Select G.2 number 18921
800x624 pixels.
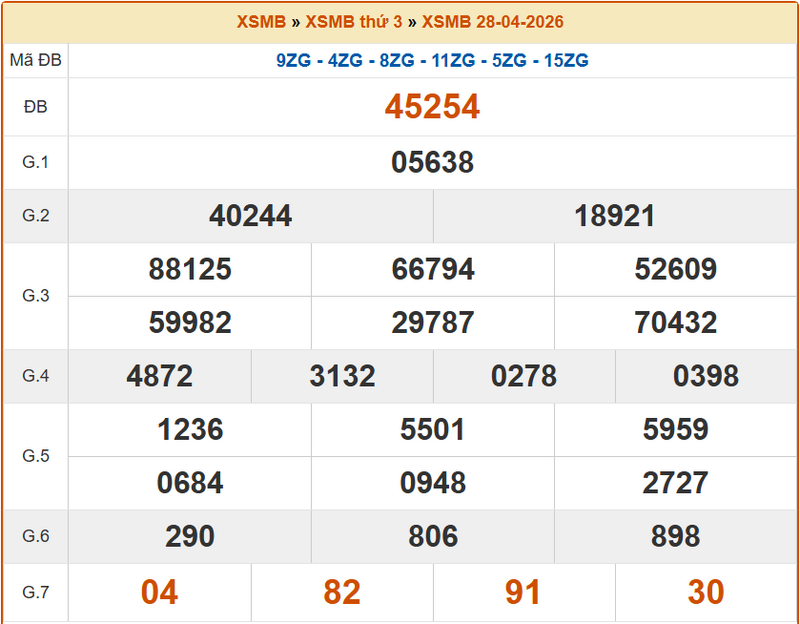tap(615, 216)
